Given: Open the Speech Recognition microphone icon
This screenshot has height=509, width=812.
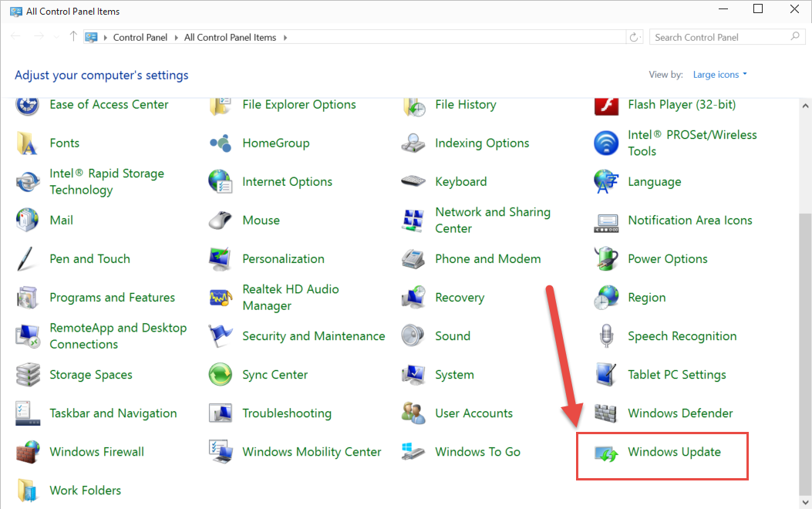Looking at the screenshot, I should click(x=606, y=336).
